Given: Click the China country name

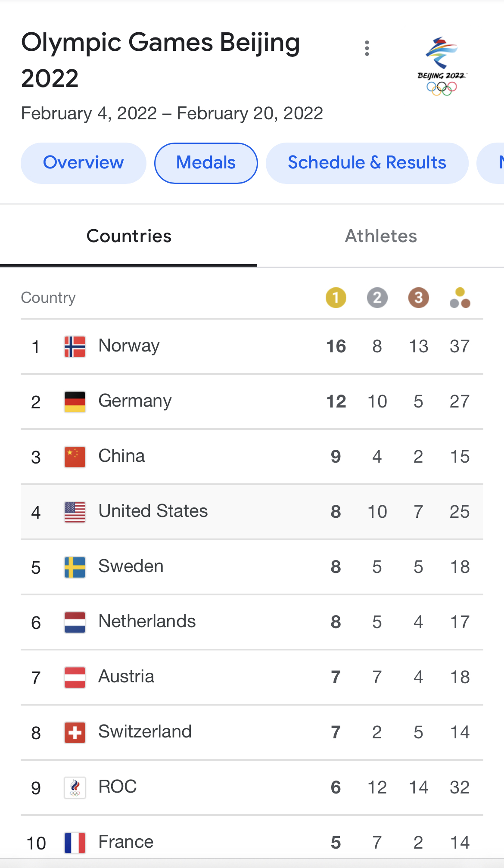Looking at the screenshot, I should coord(121,456).
